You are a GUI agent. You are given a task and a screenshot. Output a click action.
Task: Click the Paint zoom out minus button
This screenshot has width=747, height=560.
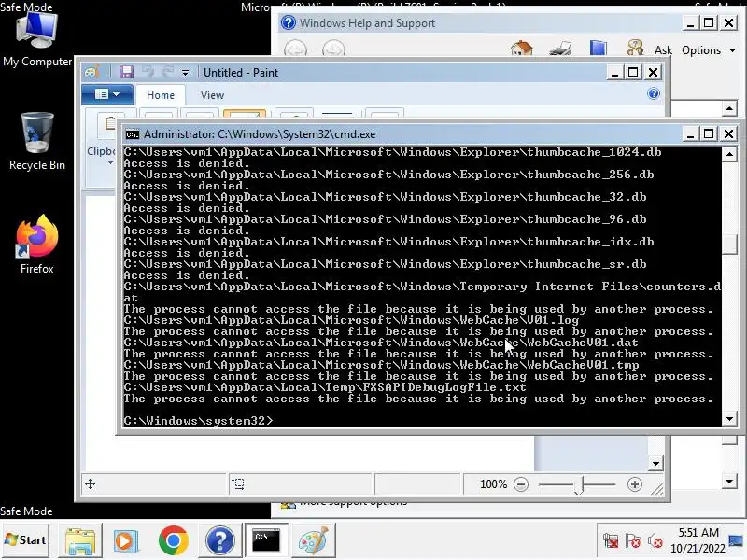click(x=521, y=484)
